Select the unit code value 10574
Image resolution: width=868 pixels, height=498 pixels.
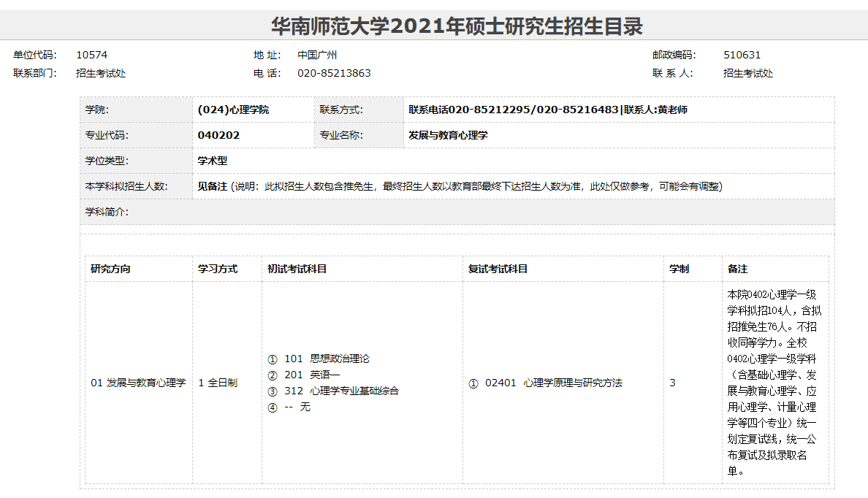[92, 55]
